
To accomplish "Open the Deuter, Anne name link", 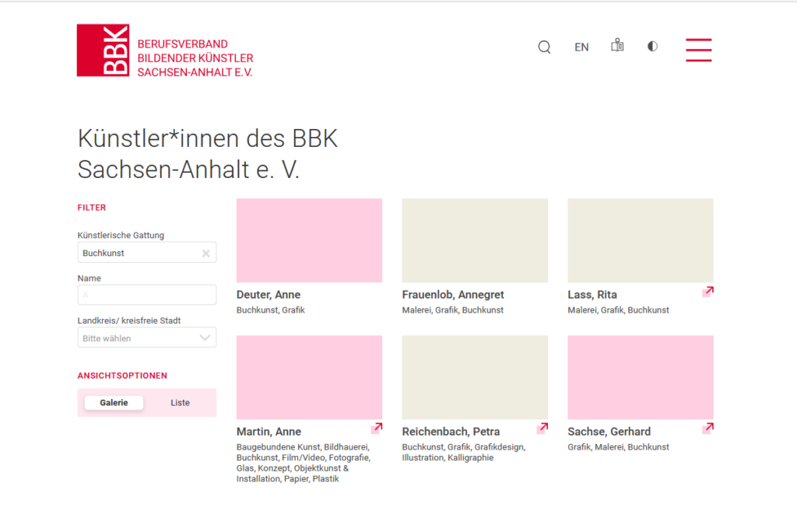I will [269, 295].
